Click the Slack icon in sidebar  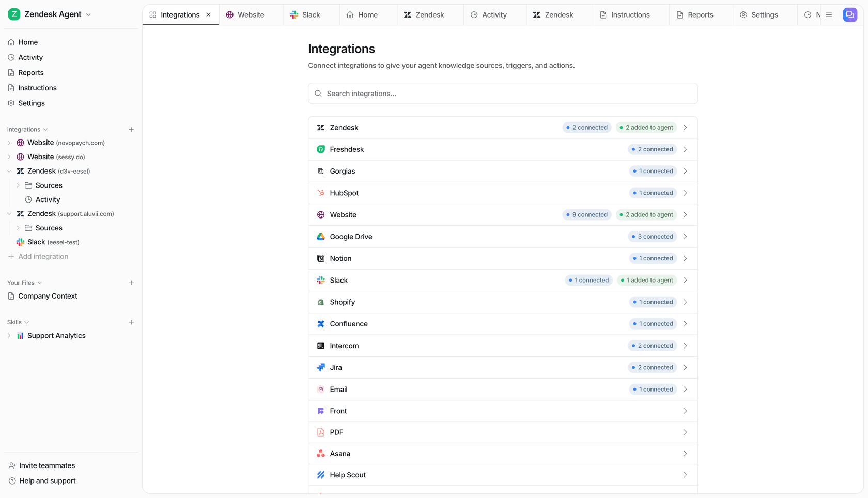coord(20,242)
